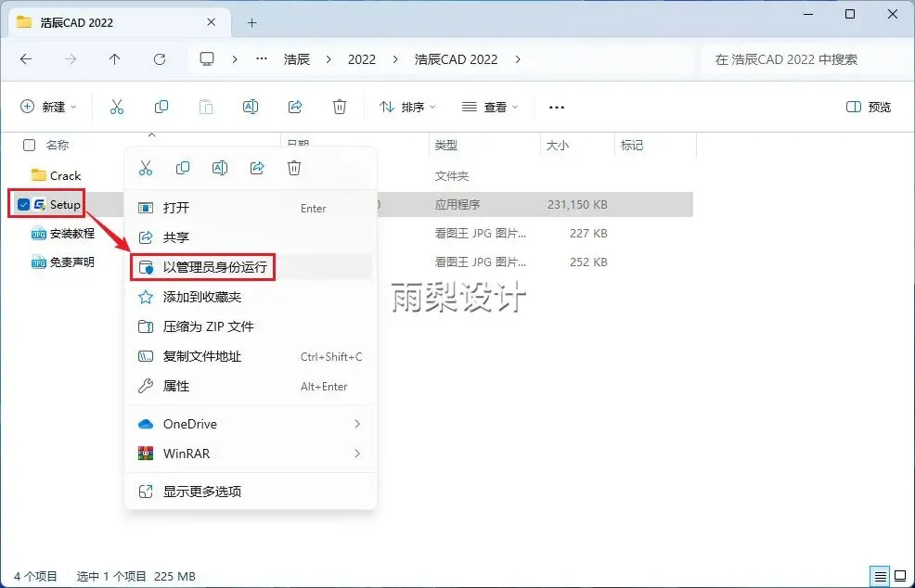The height and width of the screenshot is (588, 915).
Task: Click the chevron after 浩辰CAD 2022 breadcrumb
Action: [x=518, y=59]
